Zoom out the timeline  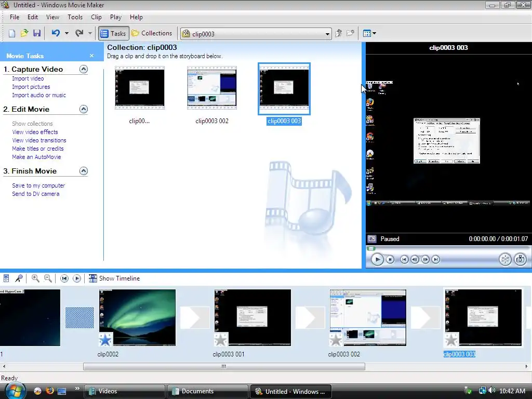(48, 278)
